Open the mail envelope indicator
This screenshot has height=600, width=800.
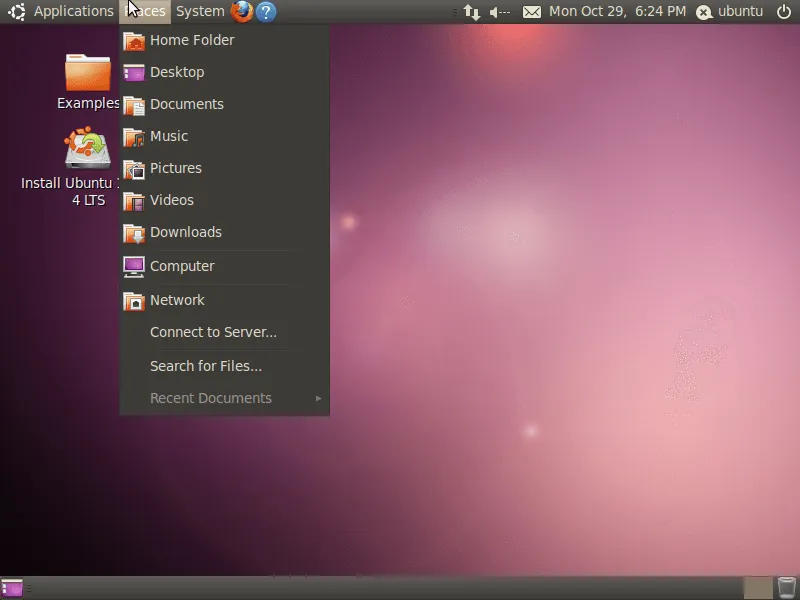click(x=532, y=12)
